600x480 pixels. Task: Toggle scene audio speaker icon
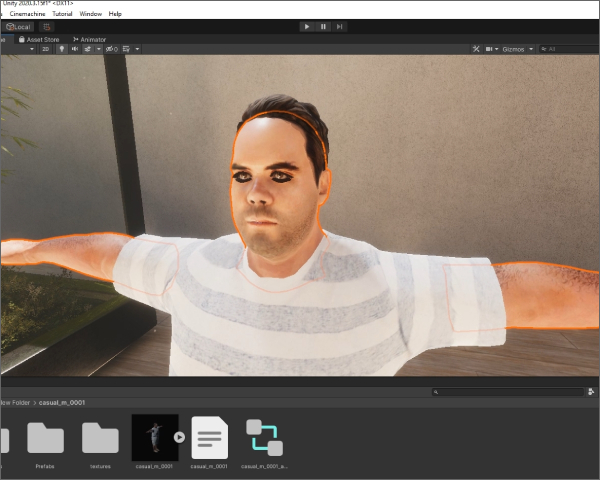75,49
